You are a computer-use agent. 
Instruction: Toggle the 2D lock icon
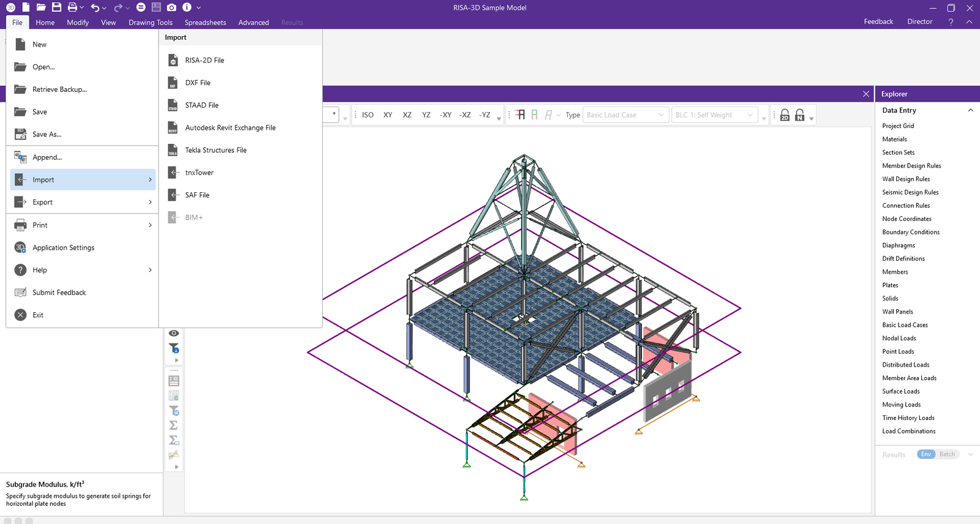coord(785,114)
